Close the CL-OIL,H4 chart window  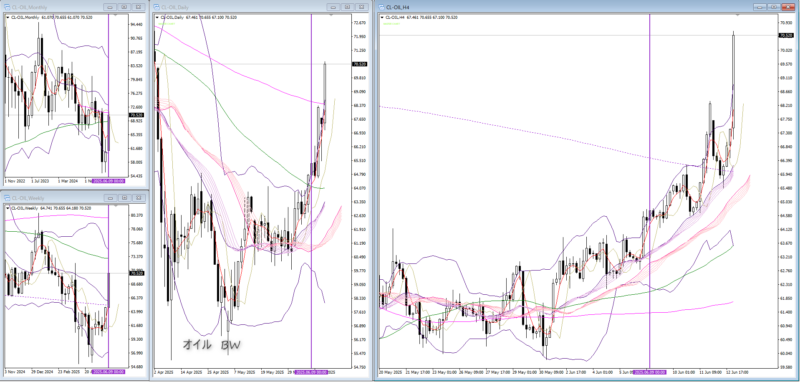[788, 7]
